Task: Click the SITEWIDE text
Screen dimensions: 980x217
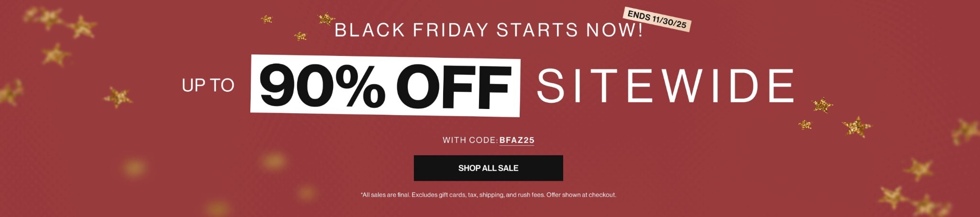Action: coord(665,86)
